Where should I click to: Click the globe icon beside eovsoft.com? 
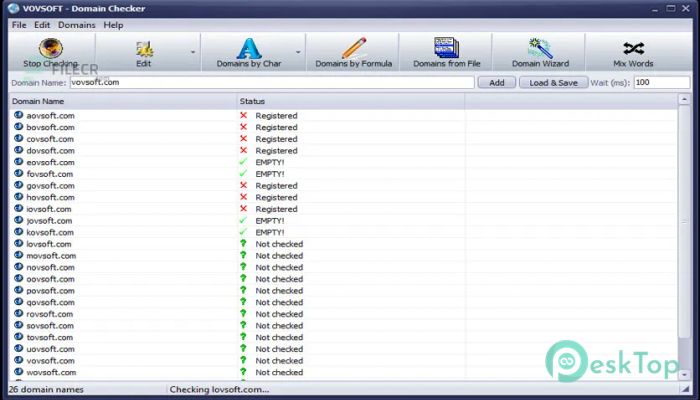(x=18, y=162)
